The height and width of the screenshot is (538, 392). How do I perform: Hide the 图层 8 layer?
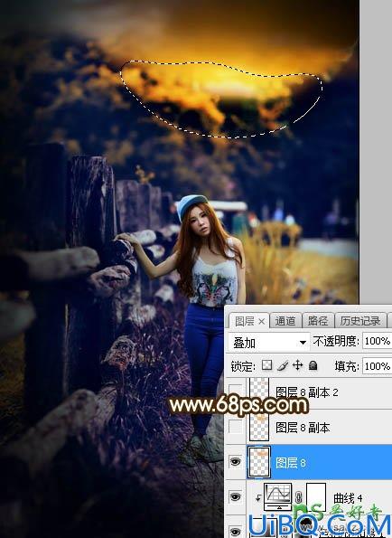coord(235,462)
